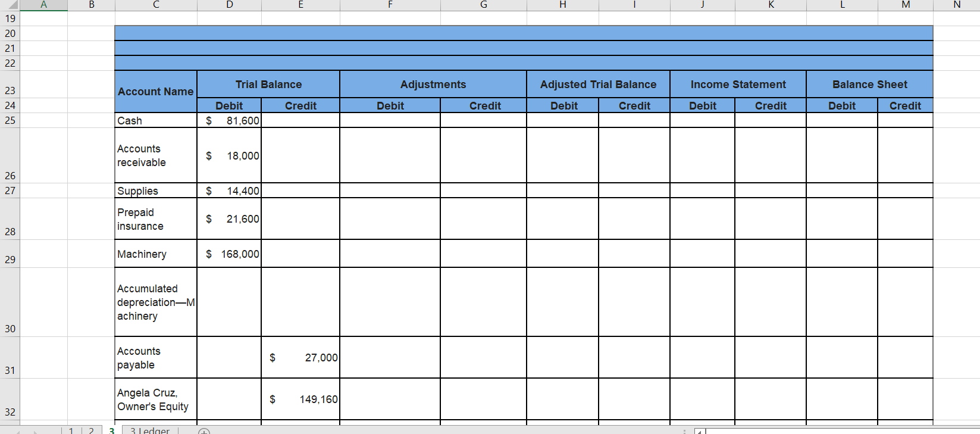The width and height of the screenshot is (980, 434).
Task: Click the 'Trial Balance' header cell
Action: tap(268, 85)
